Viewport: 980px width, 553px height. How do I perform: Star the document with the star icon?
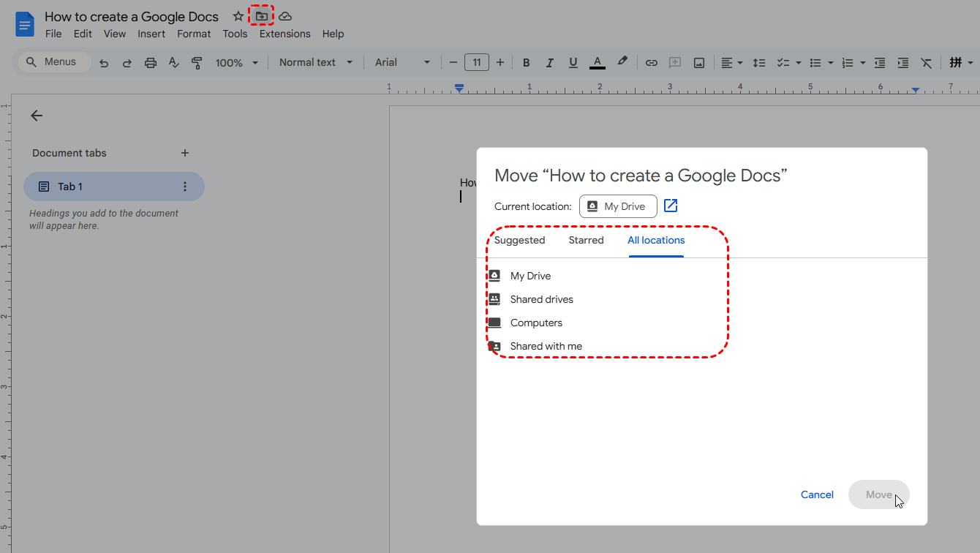click(x=238, y=16)
